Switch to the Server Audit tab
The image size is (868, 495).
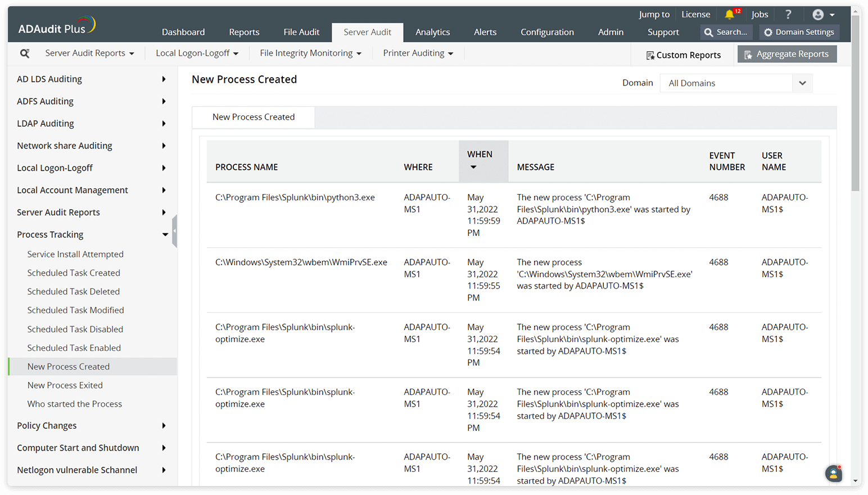tap(367, 32)
